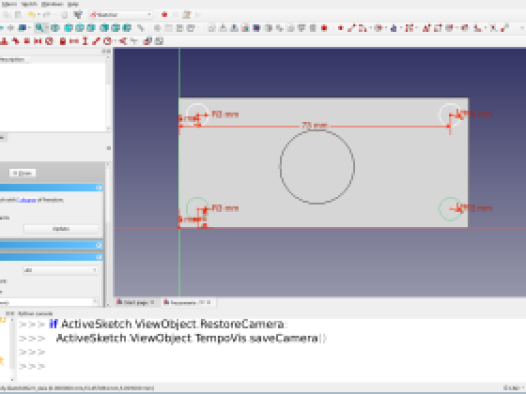
Task: Click the red stop macro recording icon
Action: tap(164, 15)
